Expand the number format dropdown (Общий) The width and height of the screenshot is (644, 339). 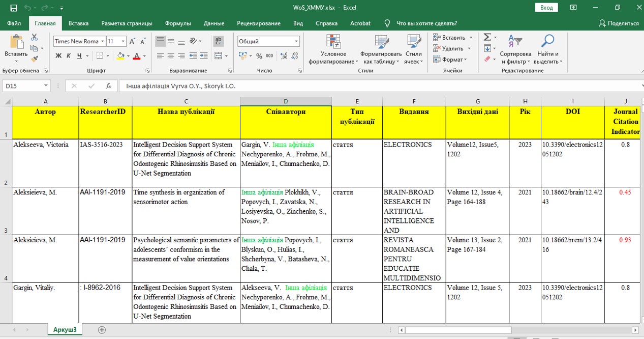(x=296, y=41)
